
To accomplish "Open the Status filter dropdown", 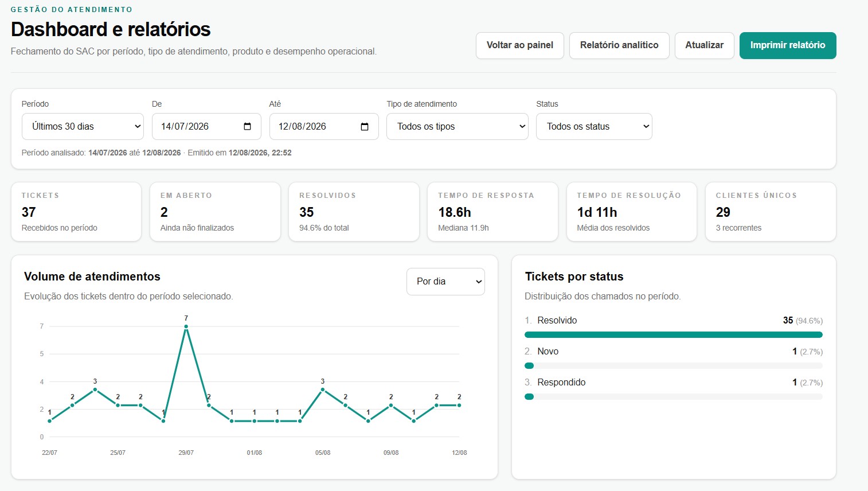I will pyautogui.click(x=594, y=126).
